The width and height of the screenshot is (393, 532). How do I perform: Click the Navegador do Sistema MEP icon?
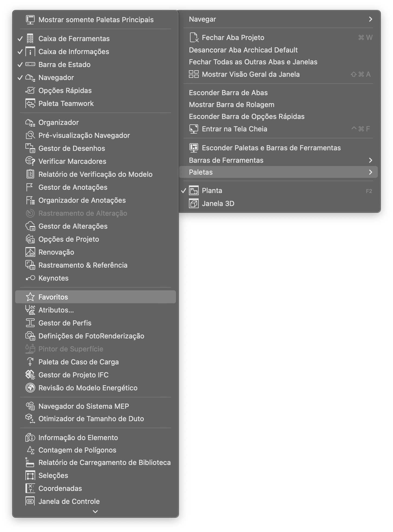30,406
